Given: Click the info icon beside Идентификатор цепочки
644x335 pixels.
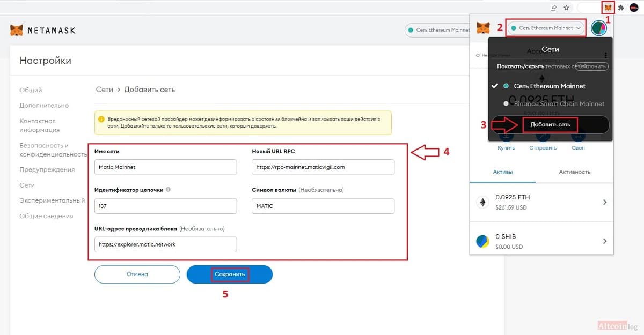Looking at the screenshot, I should 169,190.
